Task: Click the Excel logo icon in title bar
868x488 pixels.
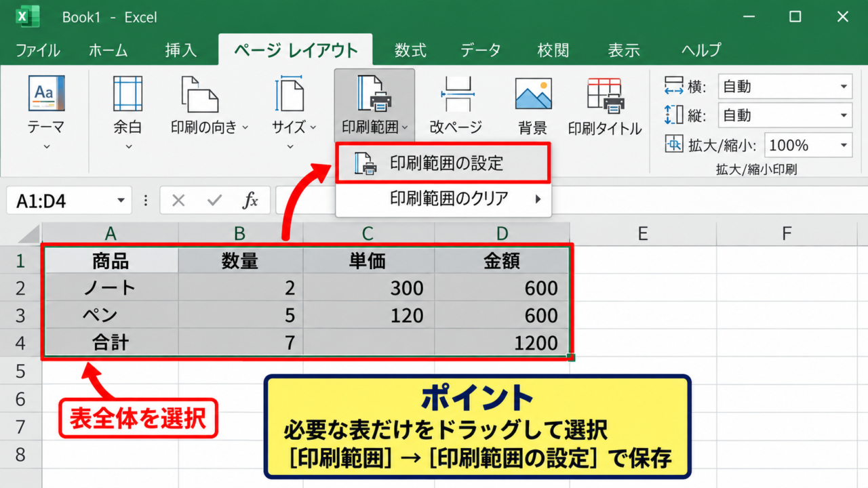Action: [28, 16]
